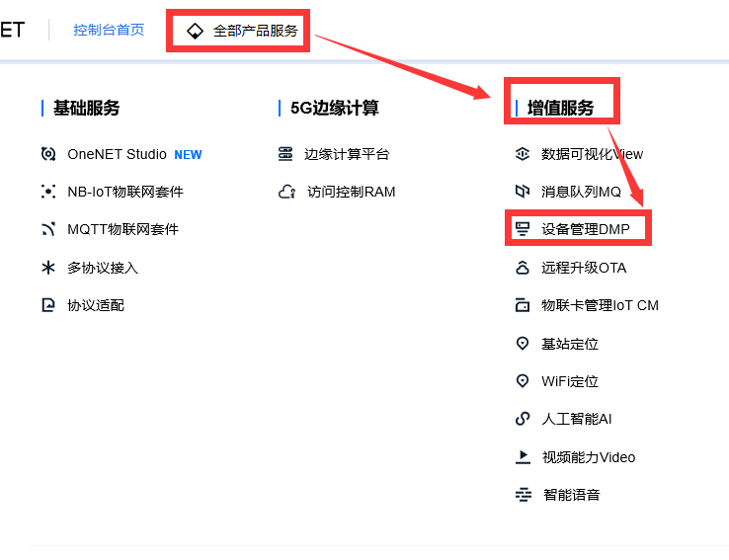Click the device management DMP monitor icon
The width and height of the screenshot is (729, 560).
pyautogui.click(x=523, y=229)
